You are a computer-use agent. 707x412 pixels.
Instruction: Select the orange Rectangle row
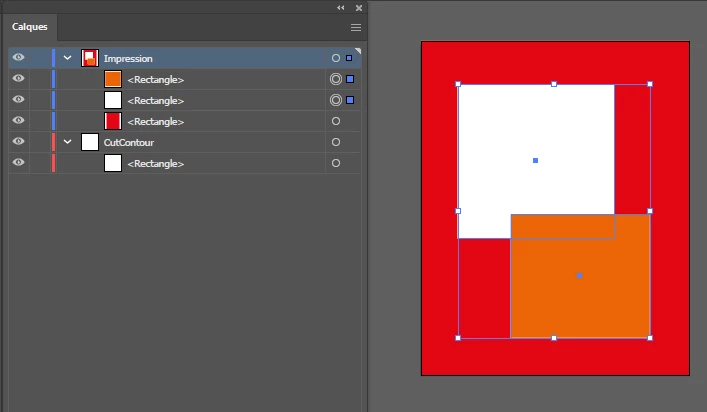(185, 79)
